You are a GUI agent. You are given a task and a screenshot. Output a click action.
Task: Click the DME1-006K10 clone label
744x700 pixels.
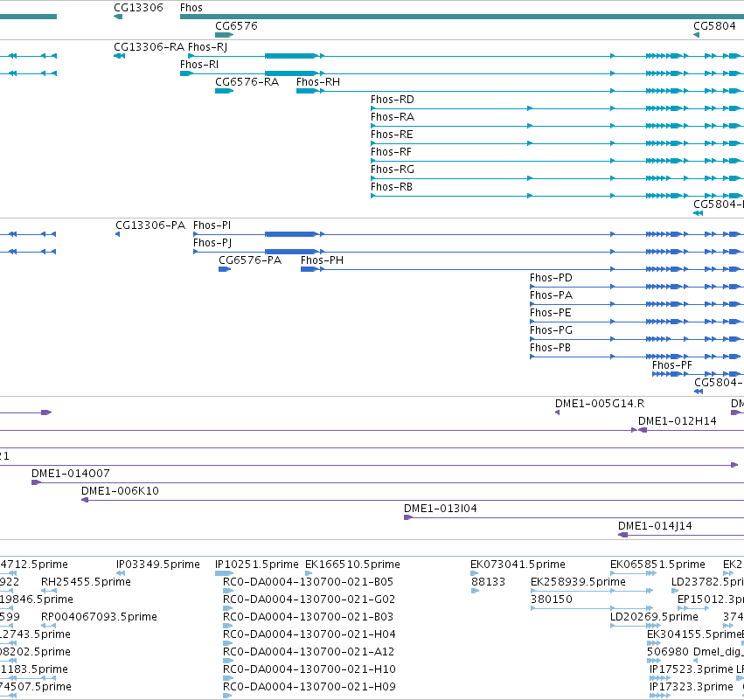click(120, 491)
